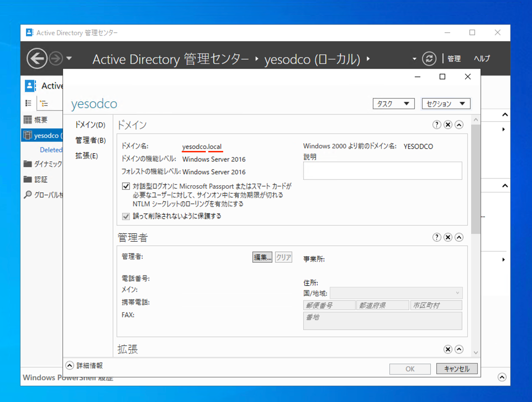The height and width of the screenshot is (402, 532).
Task: Click the 番地 address field
Action: (383, 321)
